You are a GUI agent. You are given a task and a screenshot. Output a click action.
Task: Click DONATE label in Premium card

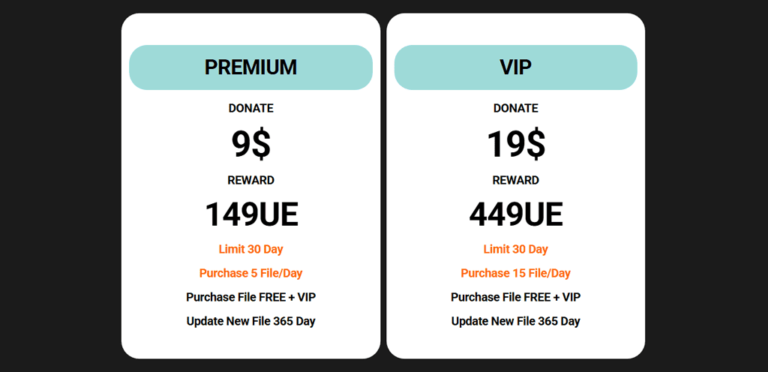251,109
